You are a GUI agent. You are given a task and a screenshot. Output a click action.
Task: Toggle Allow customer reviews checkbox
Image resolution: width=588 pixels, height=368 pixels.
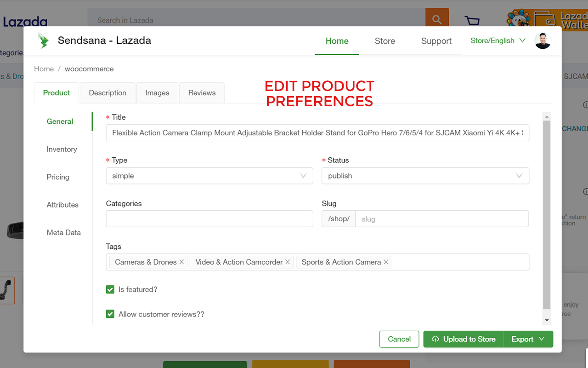pos(110,314)
